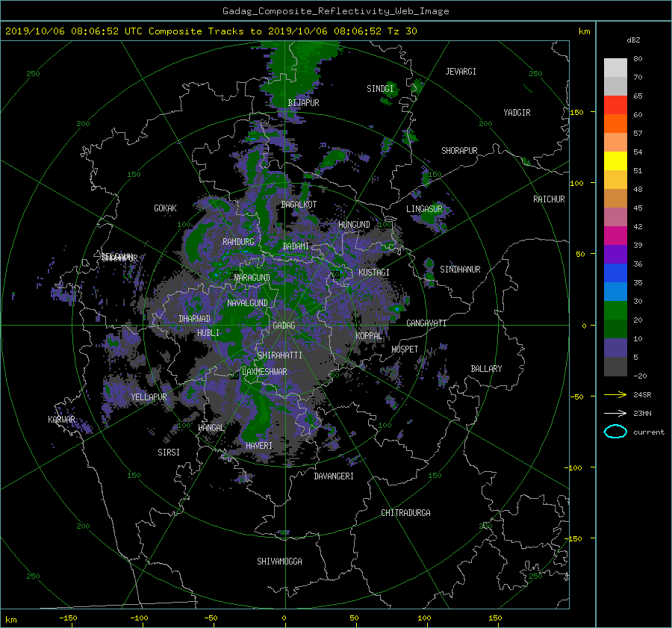Click the GOKAK city label
Viewport: 672px width, 628px height.
[165, 208]
